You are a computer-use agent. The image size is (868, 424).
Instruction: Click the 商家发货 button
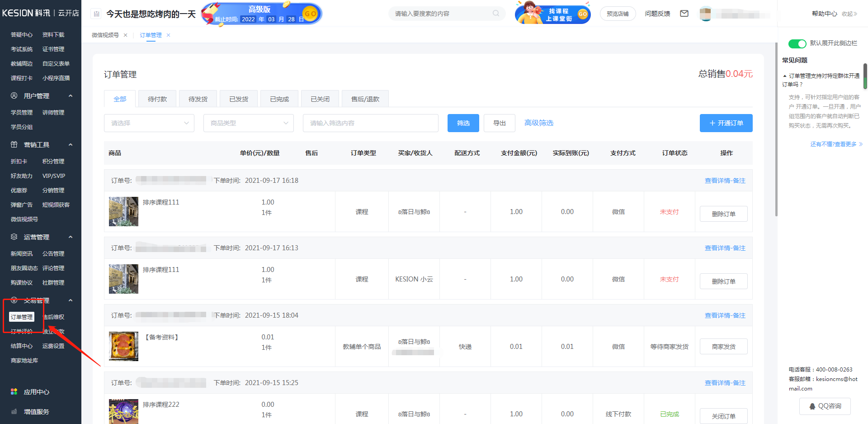tap(723, 347)
